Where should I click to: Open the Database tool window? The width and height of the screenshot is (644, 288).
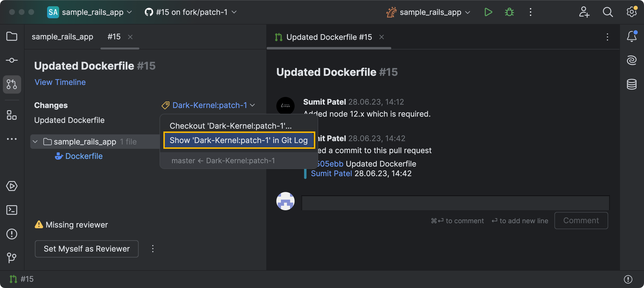(x=632, y=84)
